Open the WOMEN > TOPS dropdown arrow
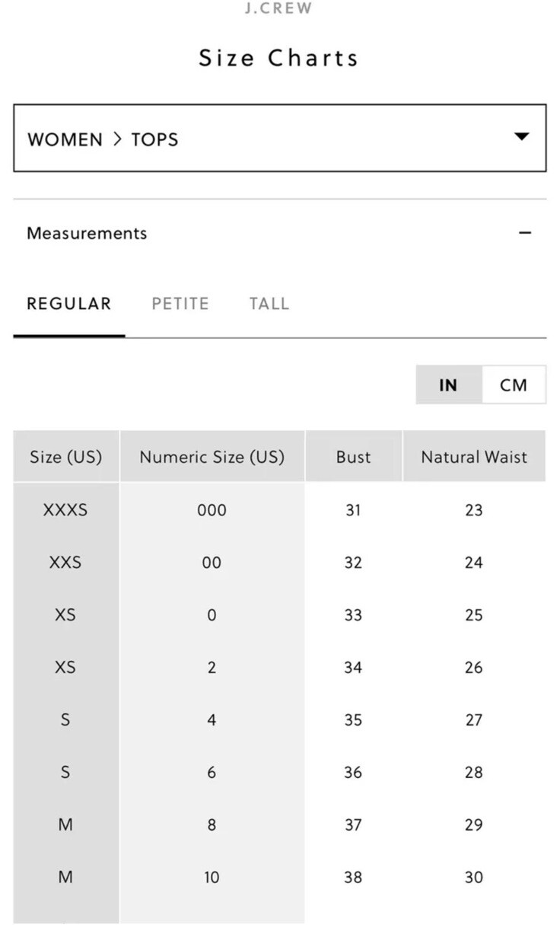The width and height of the screenshot is (560, 925). pyautogui.click(x=521, y=137)
